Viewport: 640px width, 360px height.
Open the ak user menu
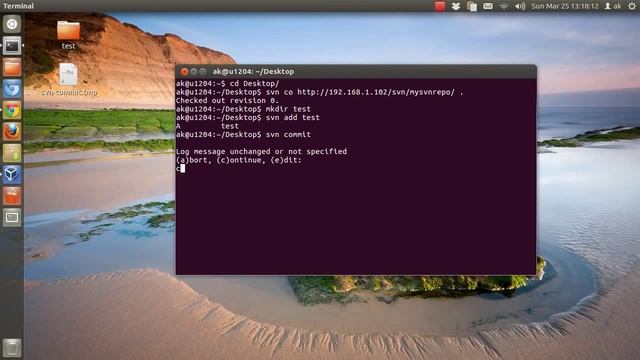[613, 6]
